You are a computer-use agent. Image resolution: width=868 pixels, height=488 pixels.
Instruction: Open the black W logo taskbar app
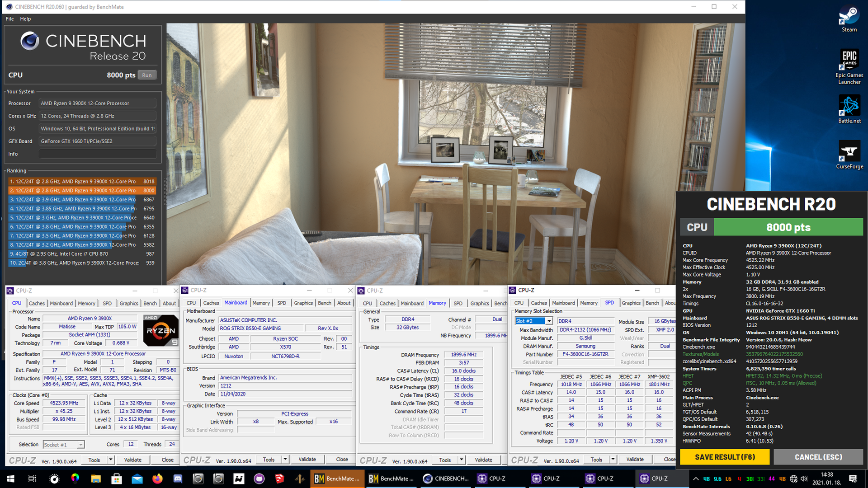tap(239, 479)
